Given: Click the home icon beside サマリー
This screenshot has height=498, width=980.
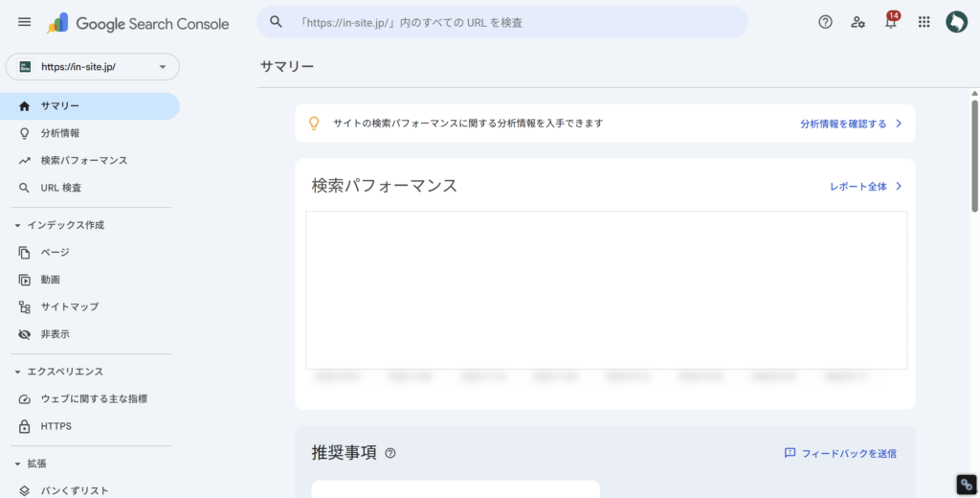Looking at the screenshot, I should pos(24,106).
